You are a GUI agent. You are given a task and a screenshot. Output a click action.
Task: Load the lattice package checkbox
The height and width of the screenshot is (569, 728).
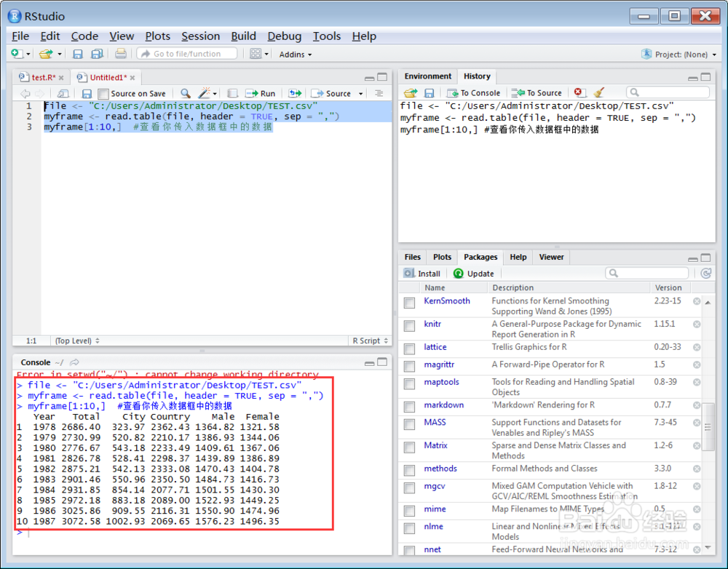pyautogui.click(x=409, y=349)
